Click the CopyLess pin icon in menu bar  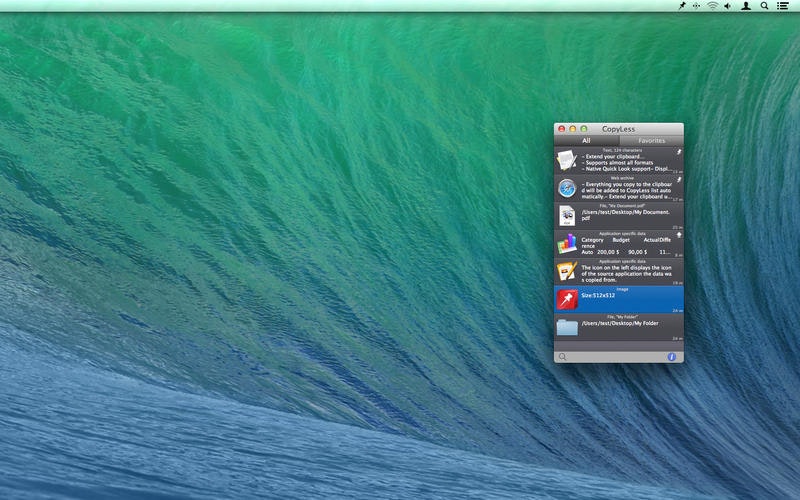[682, 6]
